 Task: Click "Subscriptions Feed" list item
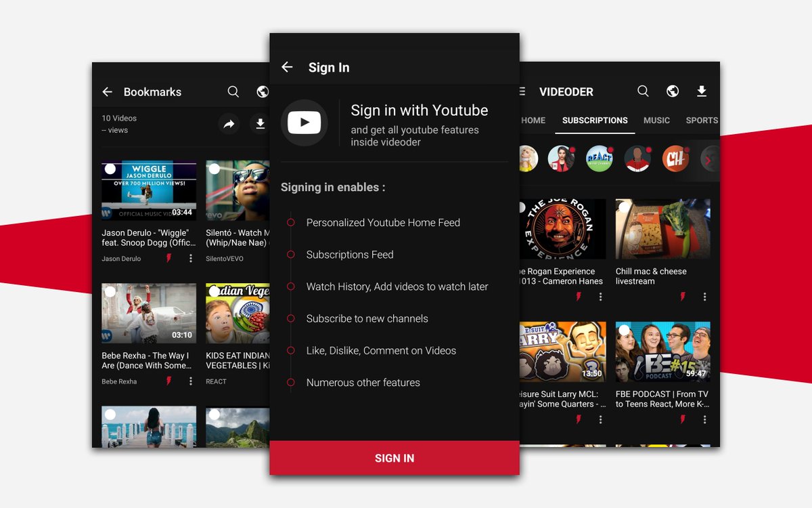[350, 255]
